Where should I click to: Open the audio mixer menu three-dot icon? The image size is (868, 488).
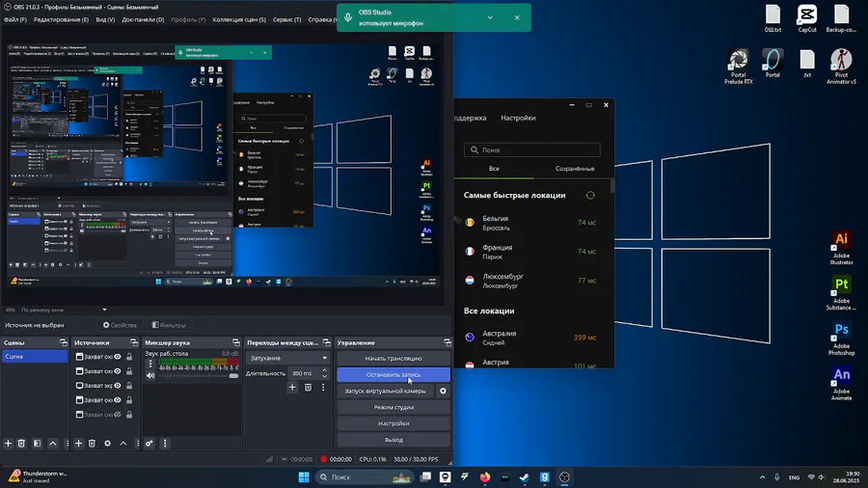(x=164, y=444)
